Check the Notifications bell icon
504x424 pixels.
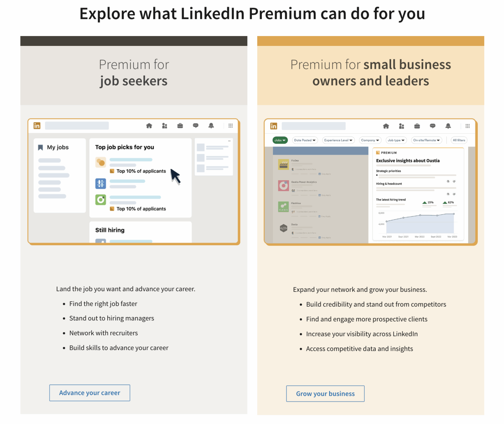pos(211,126)
